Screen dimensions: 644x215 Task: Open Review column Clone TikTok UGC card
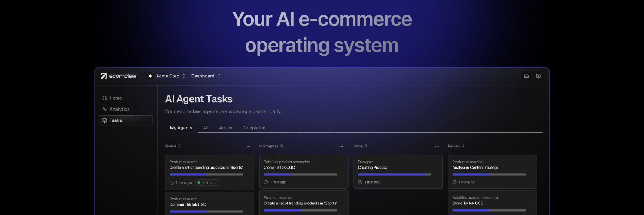coord(492,203)
